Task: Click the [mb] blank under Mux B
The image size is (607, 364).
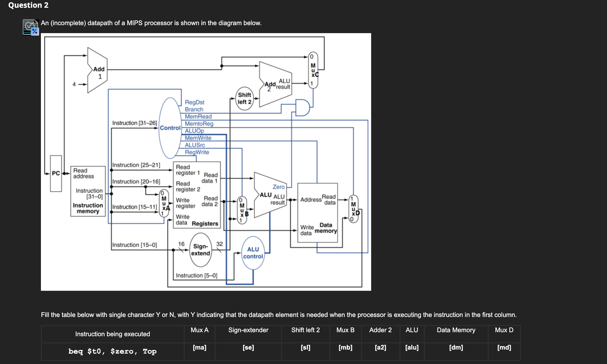Action: [x=345, y=347]
